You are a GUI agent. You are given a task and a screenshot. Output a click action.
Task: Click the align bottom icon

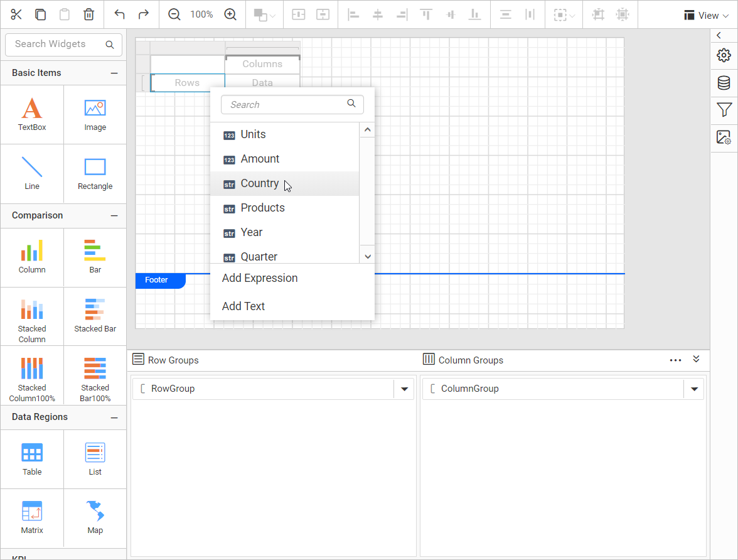pyautogui.click(x=475, y=15)
